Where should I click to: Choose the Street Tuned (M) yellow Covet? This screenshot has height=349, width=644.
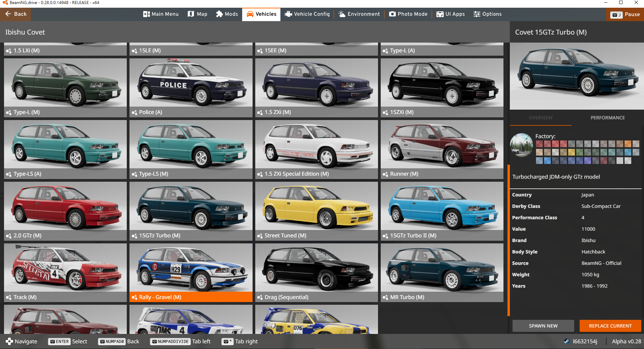coord(316,211)
